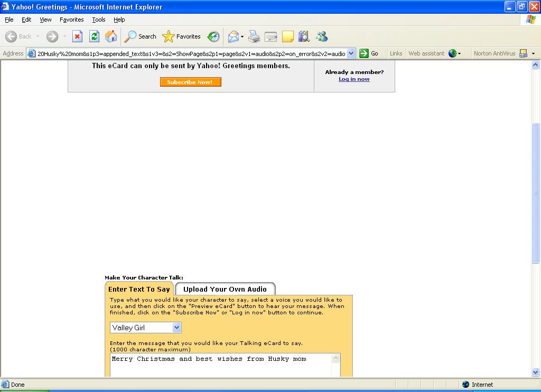Screen dimensions: 541x392
Task: Refresh the page with the green arrows icon
Action: click(94, 36)
